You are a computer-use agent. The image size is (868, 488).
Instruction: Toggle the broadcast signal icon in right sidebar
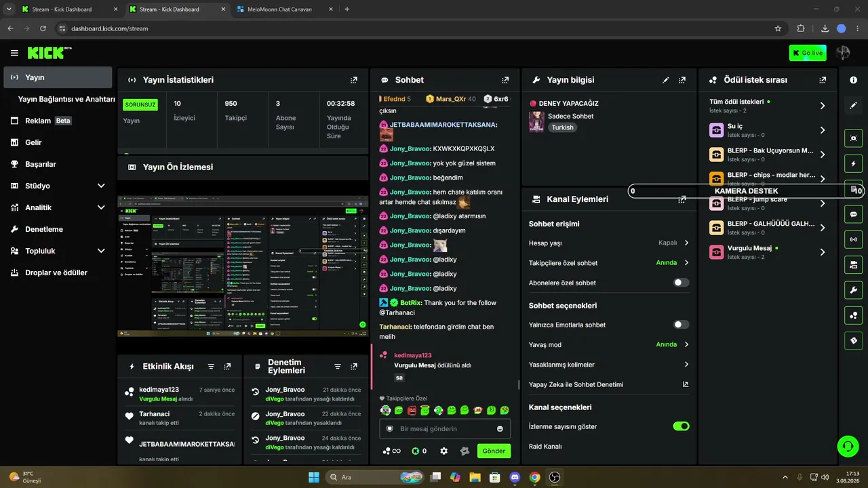[x=854, y=239]
